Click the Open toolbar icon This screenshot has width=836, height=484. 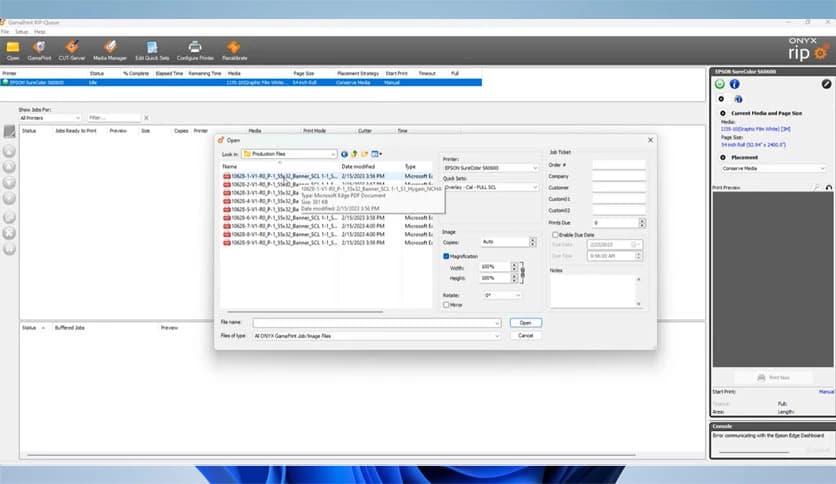click(x=13, y=49)
